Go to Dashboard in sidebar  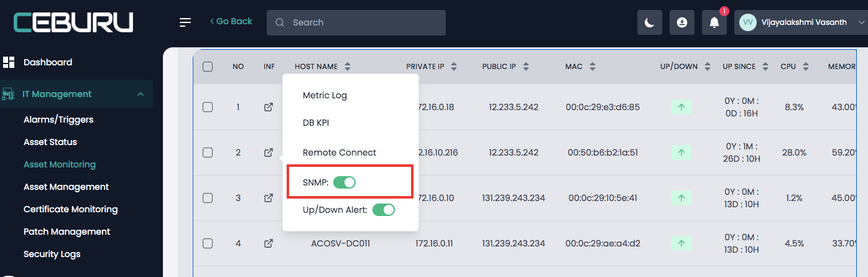tap(48, 62)
